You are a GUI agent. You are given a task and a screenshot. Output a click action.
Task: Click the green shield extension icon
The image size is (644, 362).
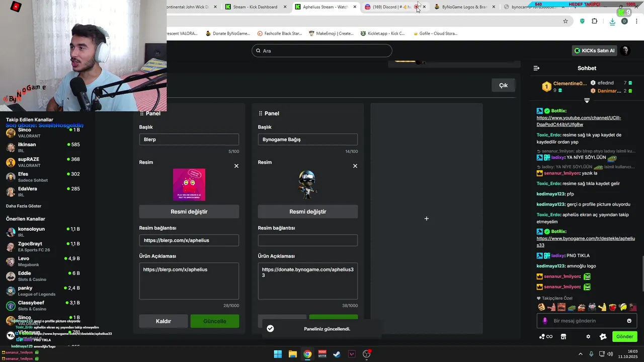pyautogui.click(x=583, y=21)
